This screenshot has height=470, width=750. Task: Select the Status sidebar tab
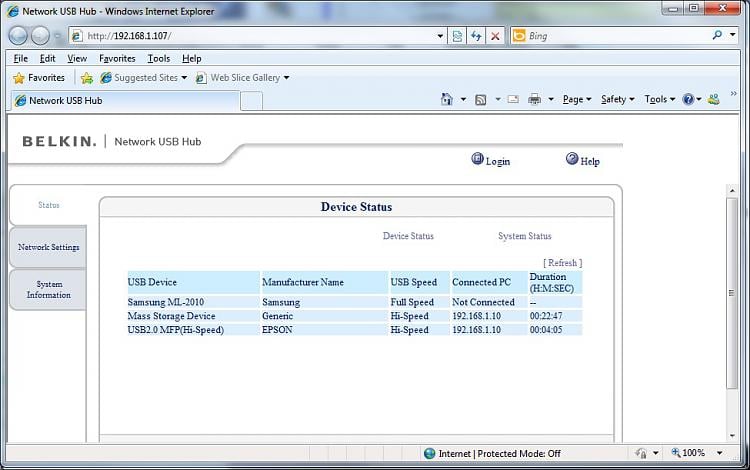coord(49,205)
